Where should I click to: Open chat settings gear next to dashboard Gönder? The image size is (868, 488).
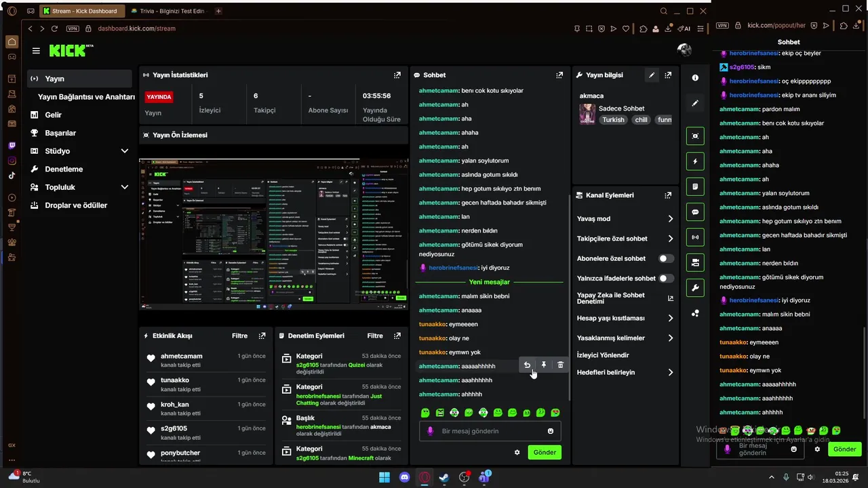tap(517, 452)
